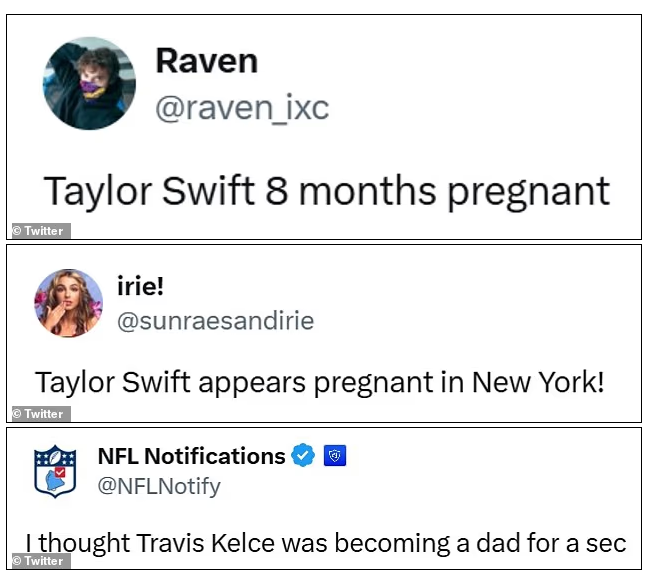Open the @raven_ixc handle
652x573 pixels.
[242, 108]
